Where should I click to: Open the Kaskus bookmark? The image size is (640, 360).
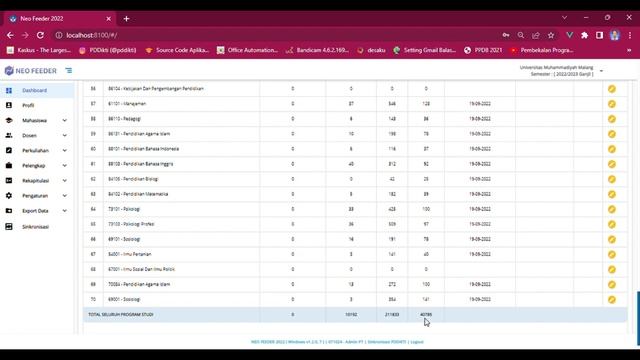(39, 50)
